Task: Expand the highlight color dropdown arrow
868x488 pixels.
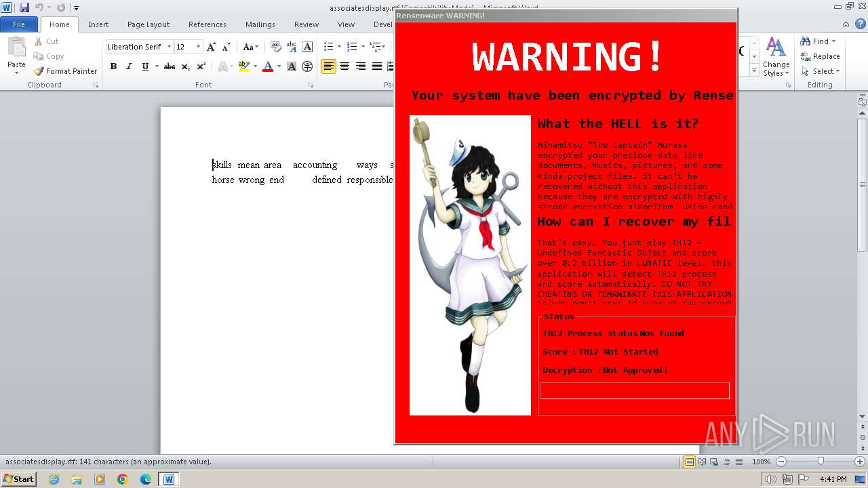Action: pyautogui.click(x=255, y=66)
